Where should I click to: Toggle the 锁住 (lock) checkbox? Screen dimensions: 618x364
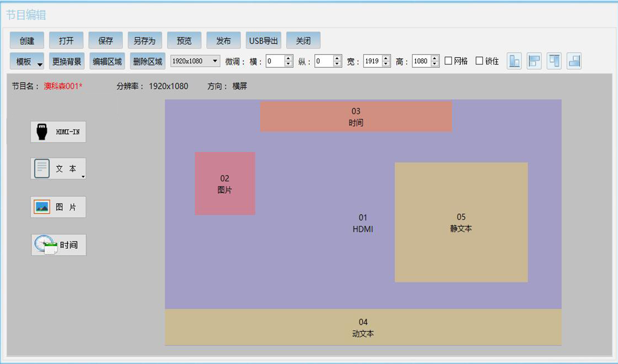pyautogui.click(x=479, y=61)
